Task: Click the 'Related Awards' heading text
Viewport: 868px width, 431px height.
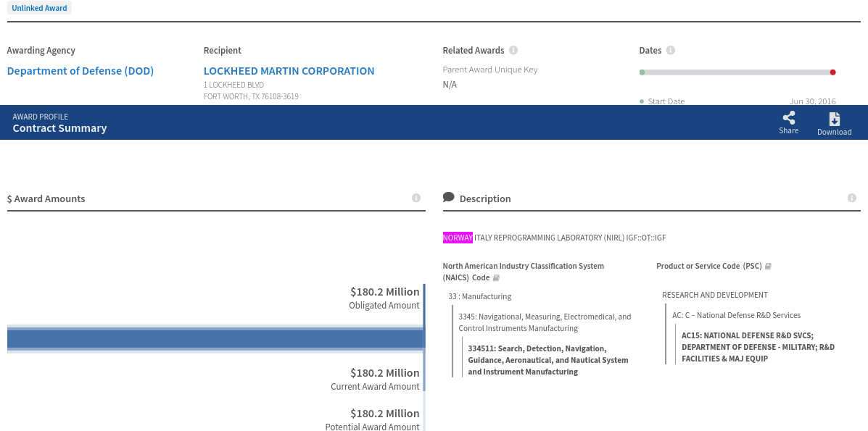Action: click(x=474, y=51)
